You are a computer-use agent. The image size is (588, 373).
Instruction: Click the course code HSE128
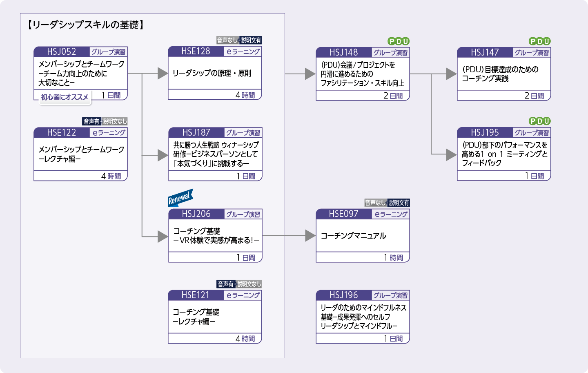[196, 51]
